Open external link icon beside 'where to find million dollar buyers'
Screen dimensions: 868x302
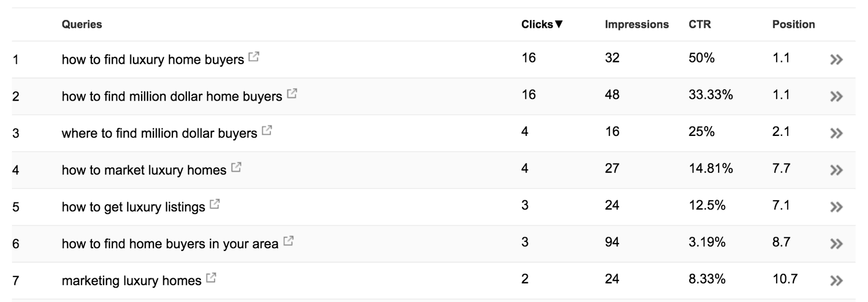[x=266, y=131]
